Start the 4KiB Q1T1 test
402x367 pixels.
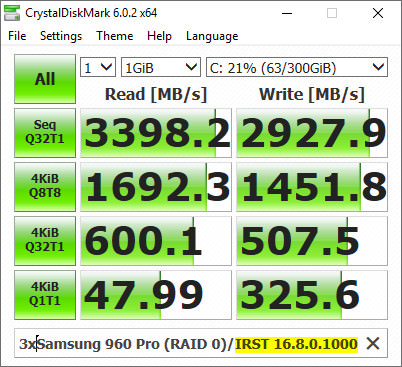tap(45, 295)
